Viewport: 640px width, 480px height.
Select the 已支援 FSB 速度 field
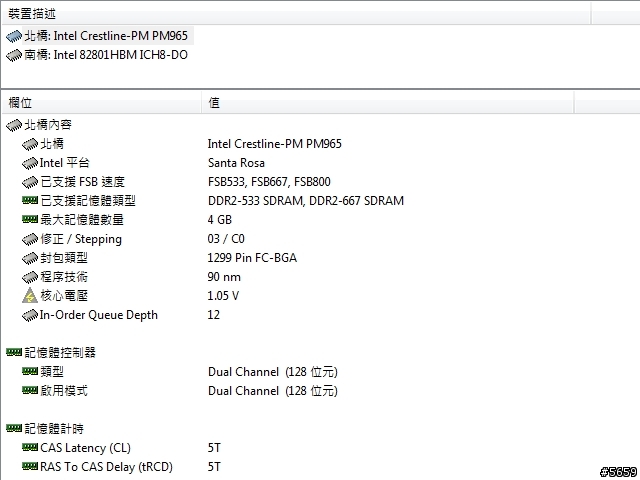82,182
